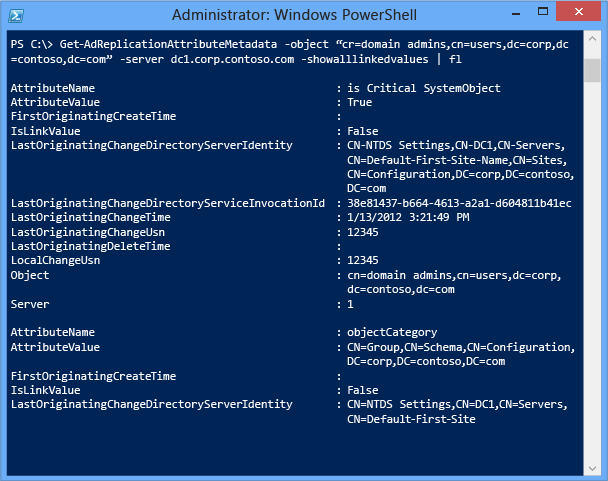The width and height of the screenshot is (608, 481).
Task: Click the objectCategory attribute value
Action: (x=392, y=332)
